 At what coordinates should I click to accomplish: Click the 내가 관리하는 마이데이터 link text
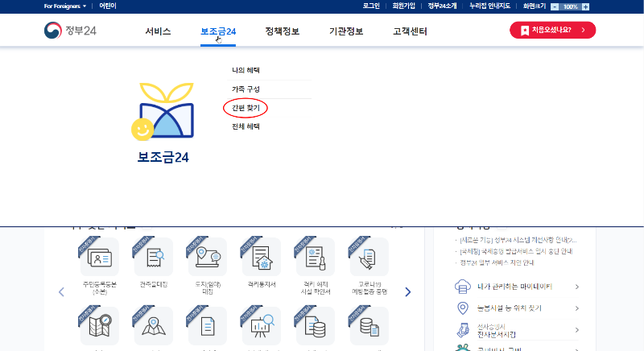[514, 287]
